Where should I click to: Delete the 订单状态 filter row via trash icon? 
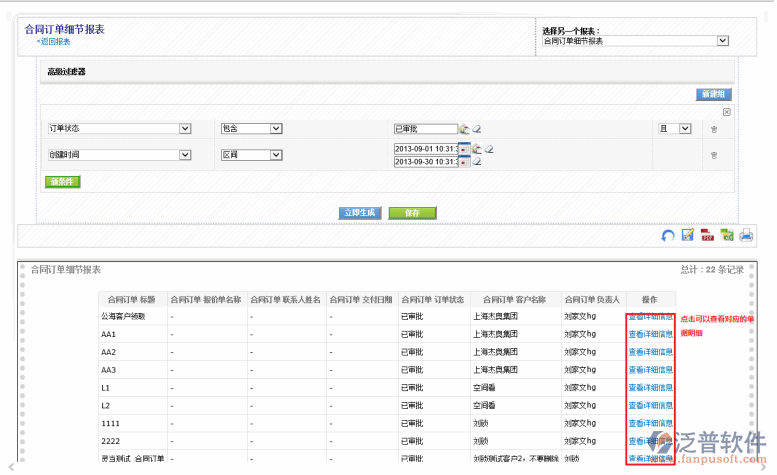[713, 129]
